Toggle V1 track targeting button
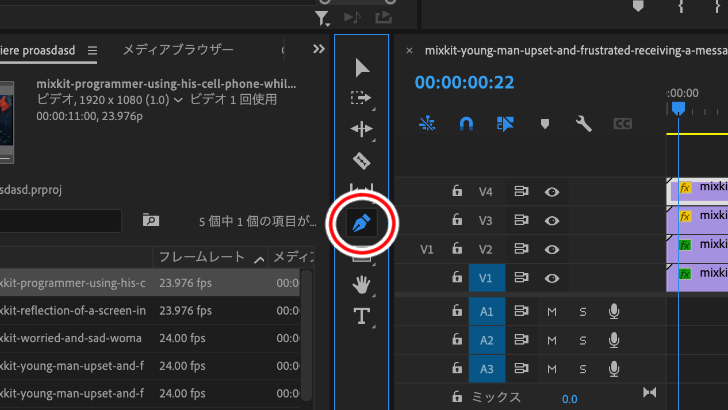Screen dimensions: 728x410 pos(487,278)
